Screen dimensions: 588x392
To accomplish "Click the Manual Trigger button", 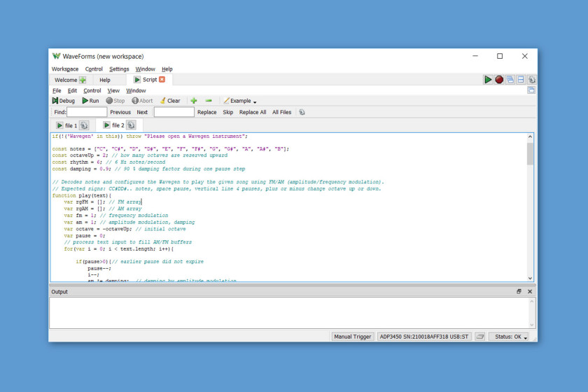I will click(x=353, y=337).
